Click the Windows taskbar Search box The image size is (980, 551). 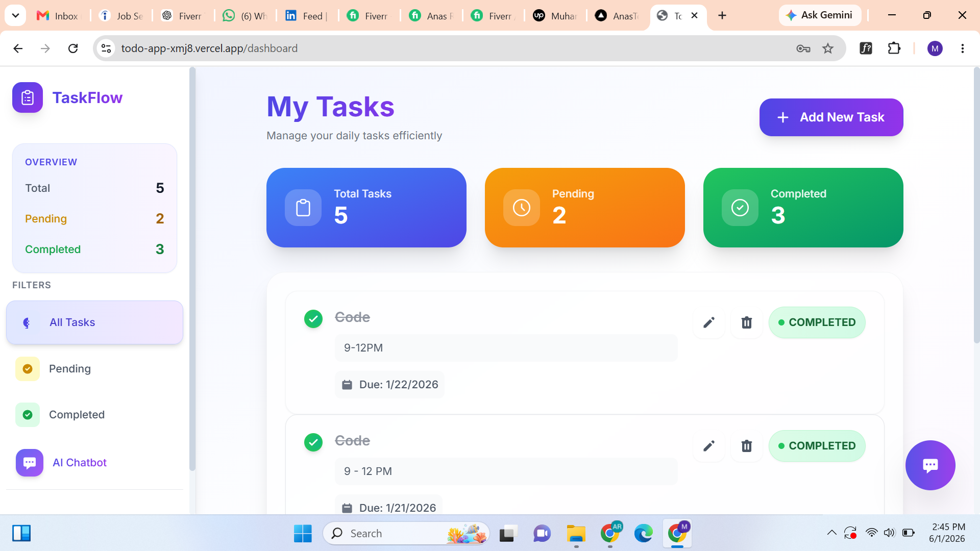[406, 533]
